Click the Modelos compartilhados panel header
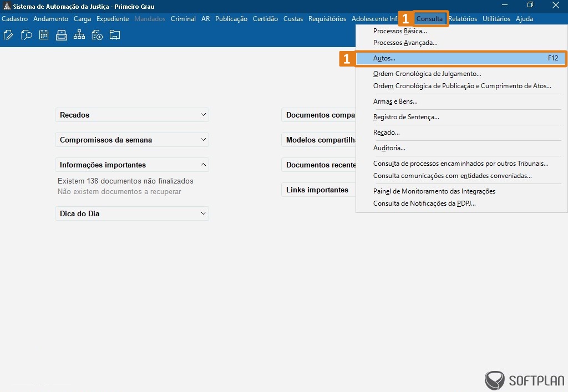This screenshot has height=392, width=568. 319,140
